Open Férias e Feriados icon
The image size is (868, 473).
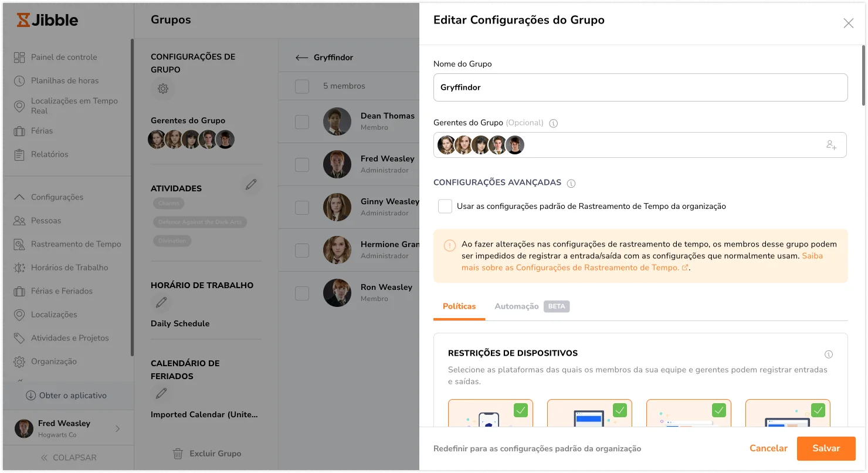coord(19,291)
